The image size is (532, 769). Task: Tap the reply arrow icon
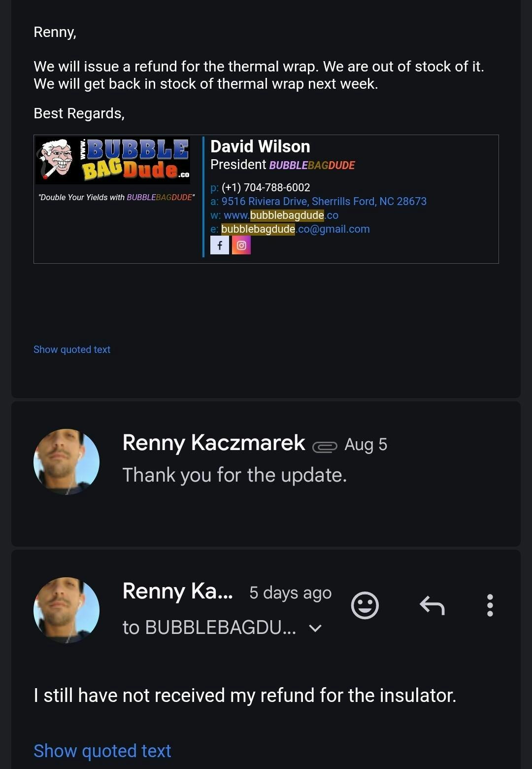432,605
